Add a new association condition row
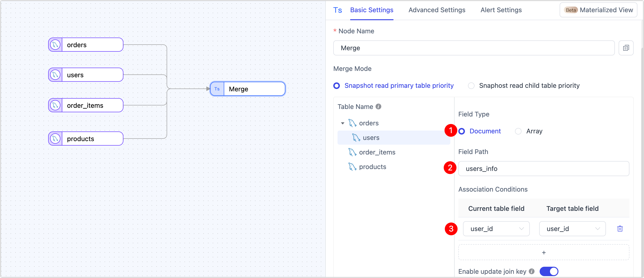The image size is (644, 278). pyautogui.click(x=543, y=252)
